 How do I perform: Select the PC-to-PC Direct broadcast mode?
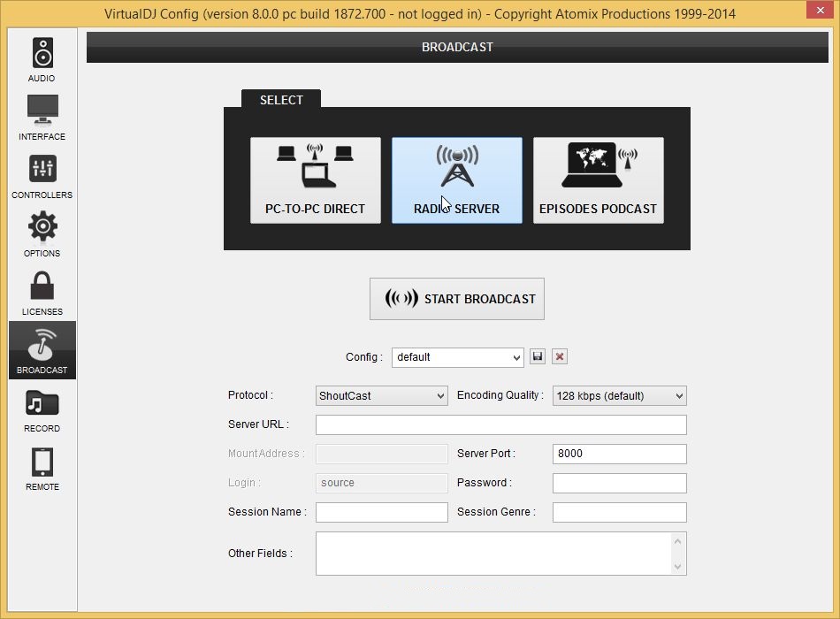click(316, 180)
